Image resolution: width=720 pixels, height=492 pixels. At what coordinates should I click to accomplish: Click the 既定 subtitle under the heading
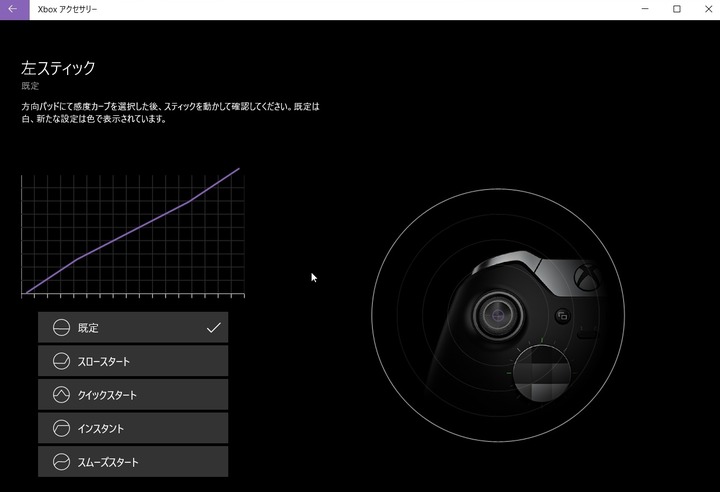pos(30,86)
